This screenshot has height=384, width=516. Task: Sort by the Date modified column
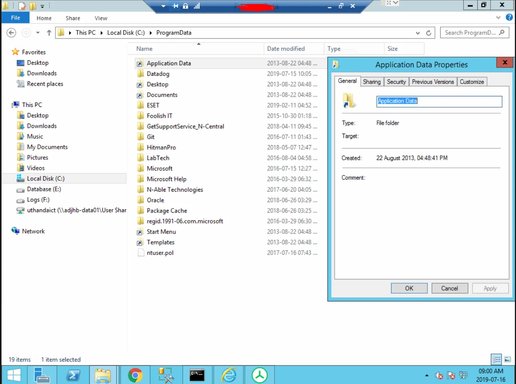coord(286,49)
